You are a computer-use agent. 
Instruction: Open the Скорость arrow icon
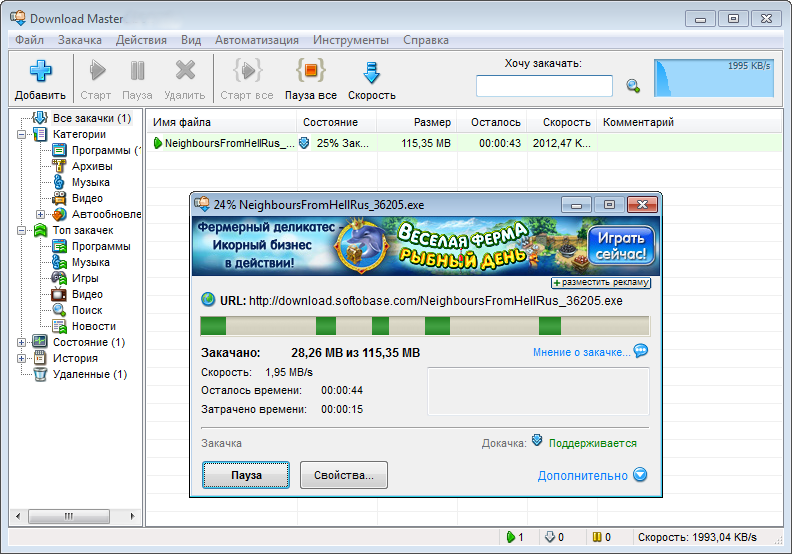371,72
